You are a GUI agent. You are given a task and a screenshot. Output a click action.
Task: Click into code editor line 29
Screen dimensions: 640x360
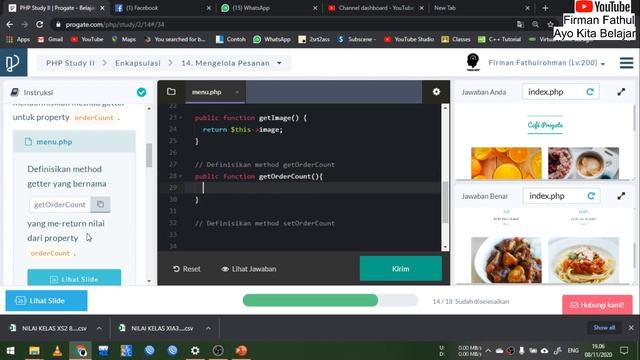click(x=312, y=188)
